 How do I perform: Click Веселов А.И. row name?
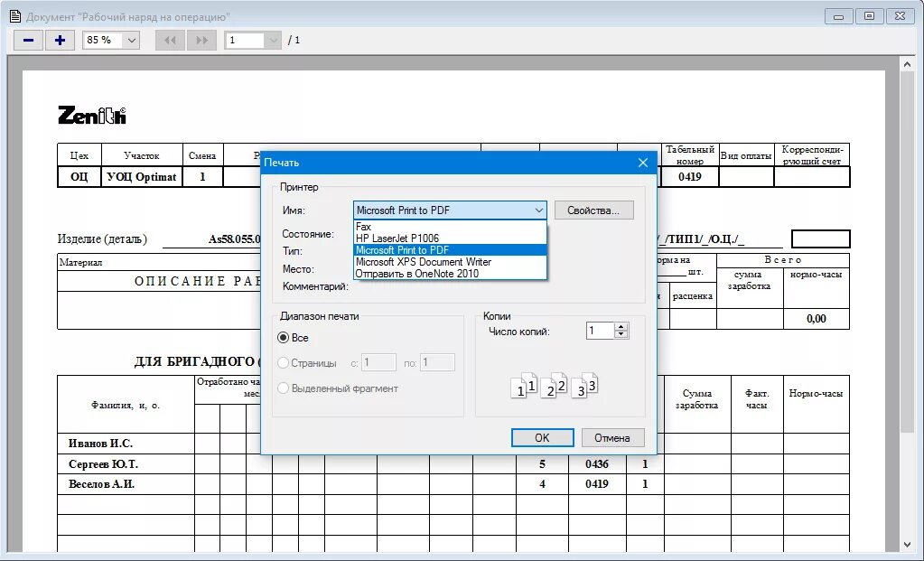pyautogui.click(x=101, y=484)
